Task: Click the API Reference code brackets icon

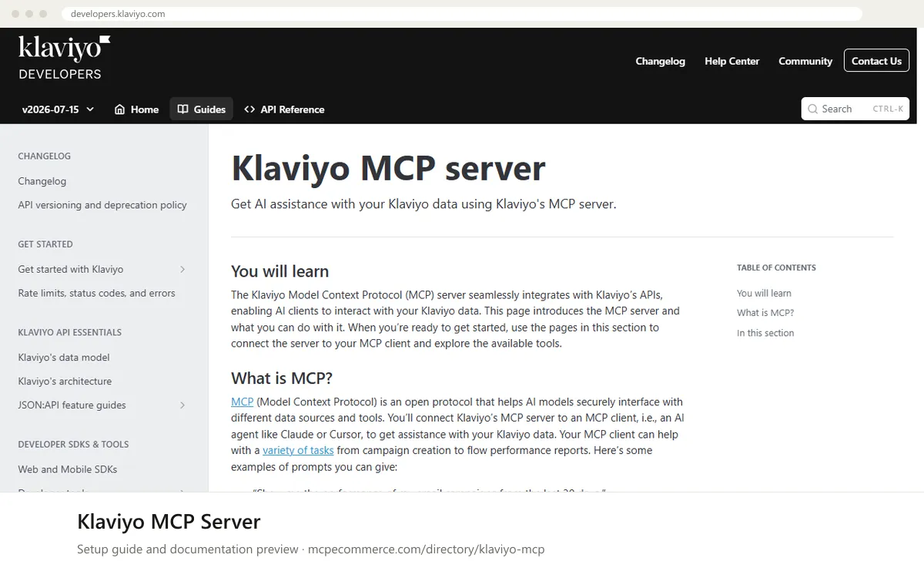Action: coord(249,109)
